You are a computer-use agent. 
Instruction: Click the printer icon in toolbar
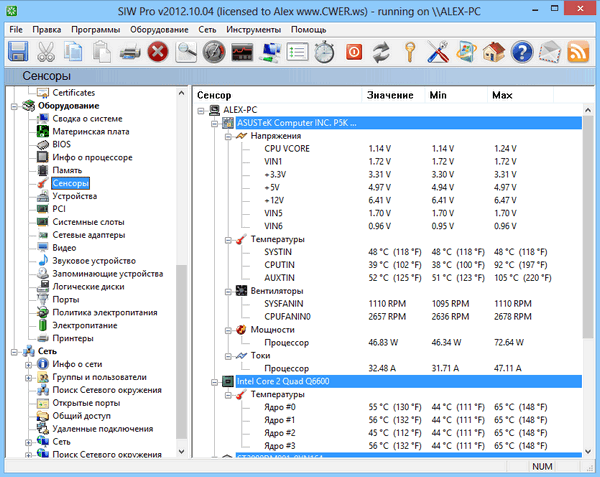[x=130, y=51]
